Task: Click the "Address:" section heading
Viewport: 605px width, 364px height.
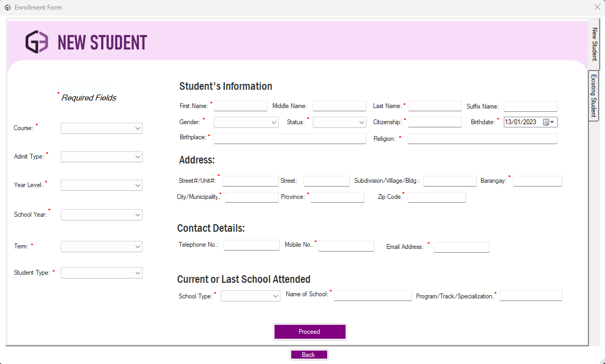Action: pyautogui.click(x=197, y=160)
